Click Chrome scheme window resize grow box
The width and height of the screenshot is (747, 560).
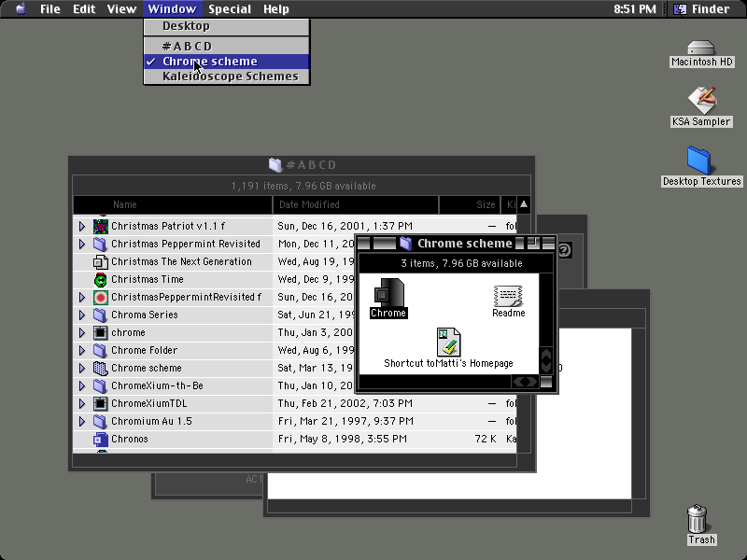pyautogui.click(x=546, y=382)
